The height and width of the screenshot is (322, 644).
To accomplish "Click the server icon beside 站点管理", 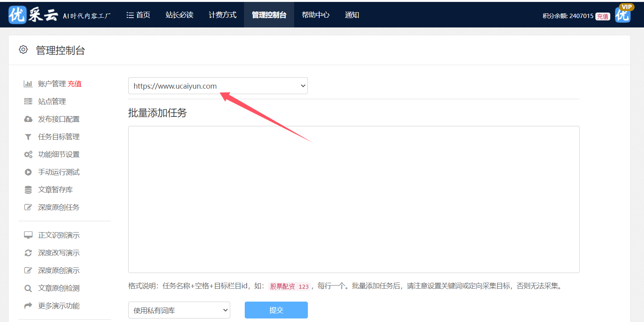I will pos(28,102).
